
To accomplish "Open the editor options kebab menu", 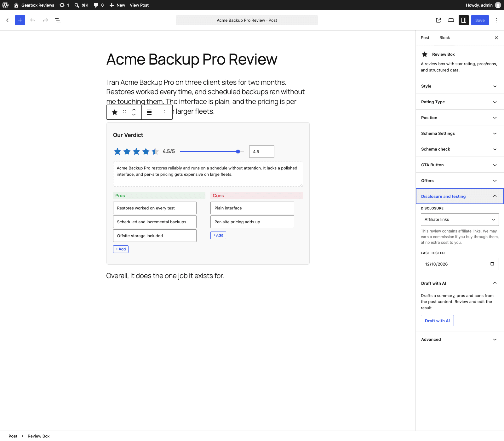I will pos(496,20).
